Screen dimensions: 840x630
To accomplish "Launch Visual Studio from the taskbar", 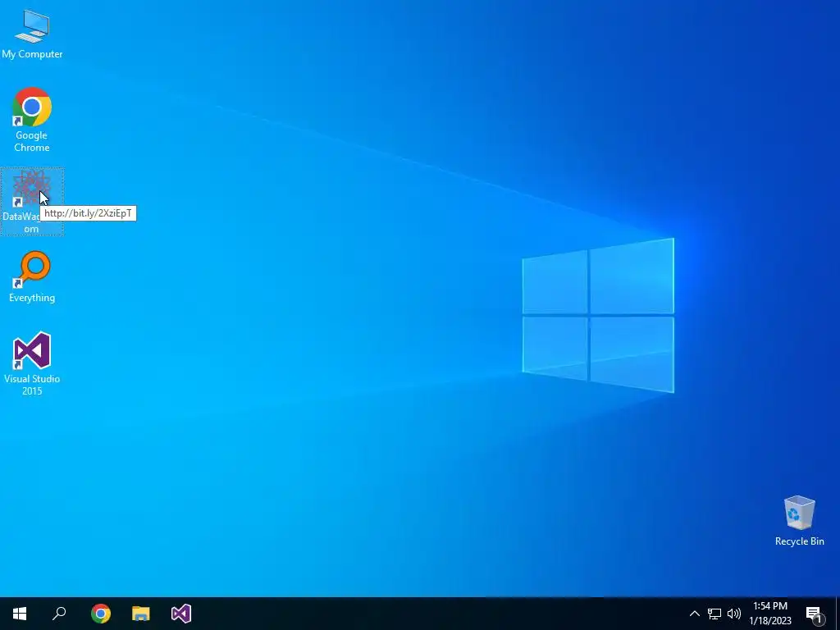I will [181, 614].
